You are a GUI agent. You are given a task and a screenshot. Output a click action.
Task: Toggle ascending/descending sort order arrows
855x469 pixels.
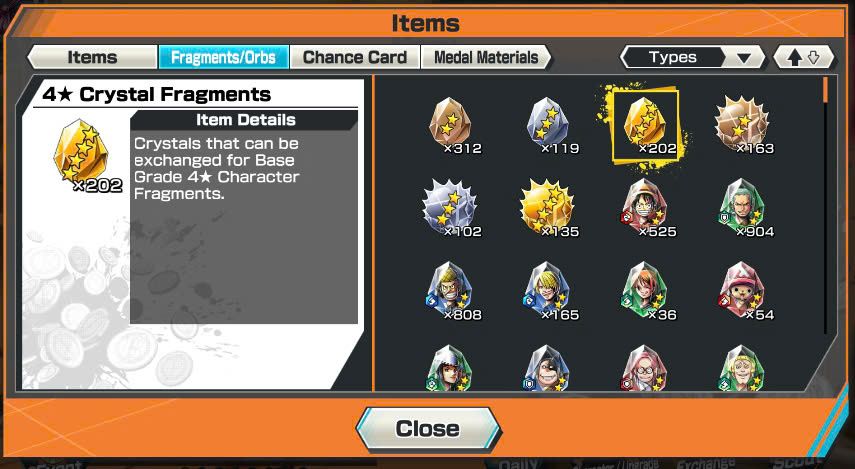click(804, 57)
